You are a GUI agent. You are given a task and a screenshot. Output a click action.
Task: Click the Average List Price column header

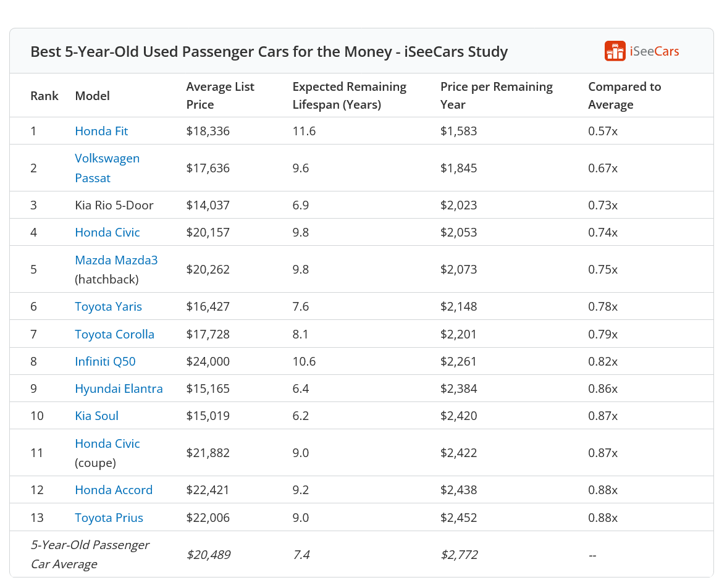(220, 96)
